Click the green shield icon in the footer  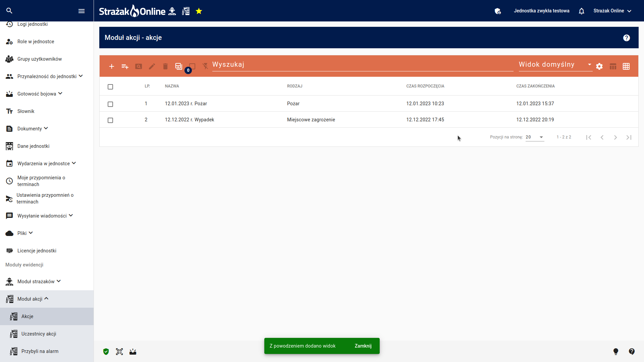[x=106, y=352]
